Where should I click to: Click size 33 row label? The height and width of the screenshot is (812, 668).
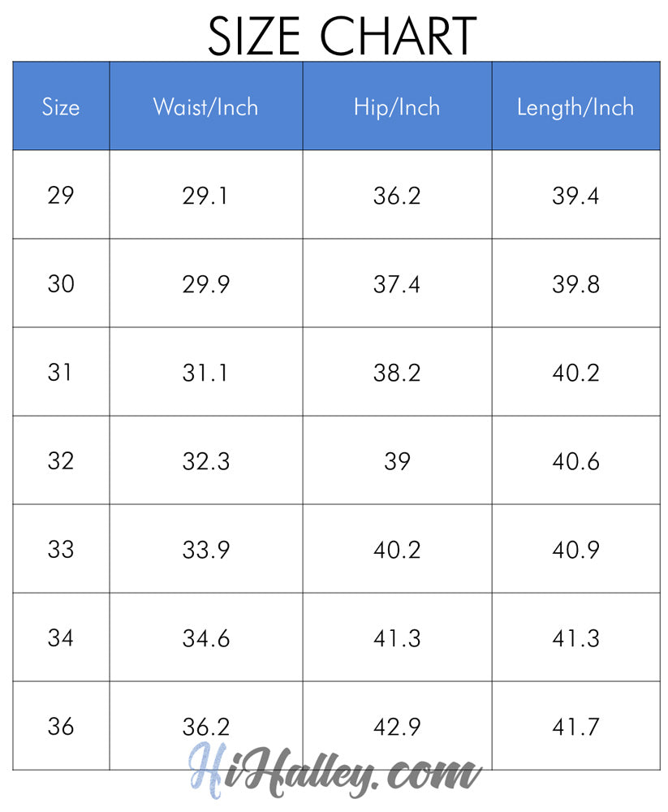click(x=61, y=550)
